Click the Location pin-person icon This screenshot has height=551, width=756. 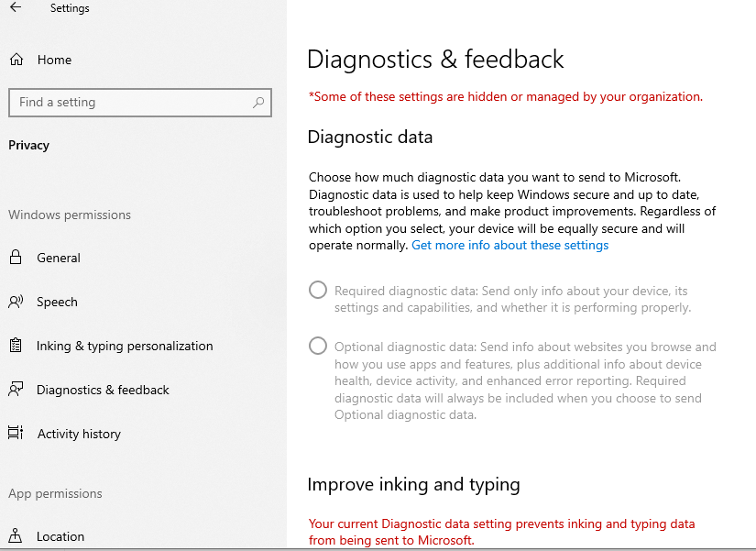coord(16,535)
